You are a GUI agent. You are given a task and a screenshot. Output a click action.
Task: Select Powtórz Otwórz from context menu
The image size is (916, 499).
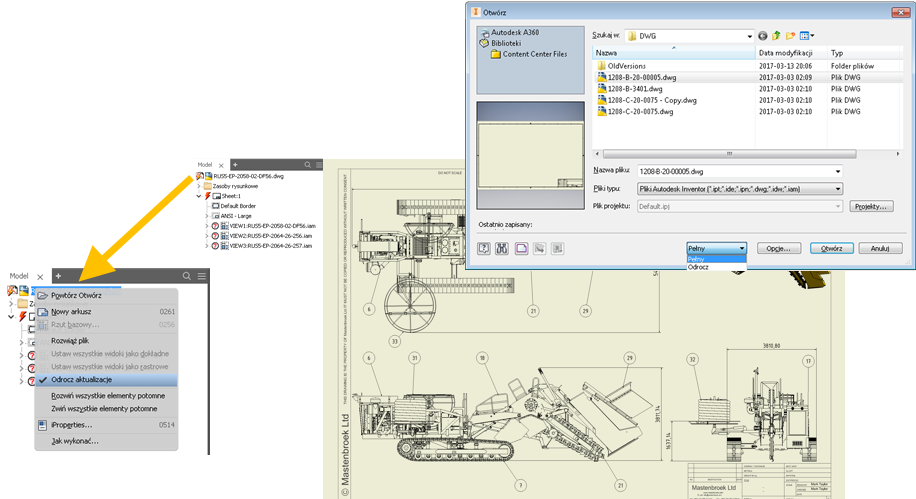[x=106, y=296]
